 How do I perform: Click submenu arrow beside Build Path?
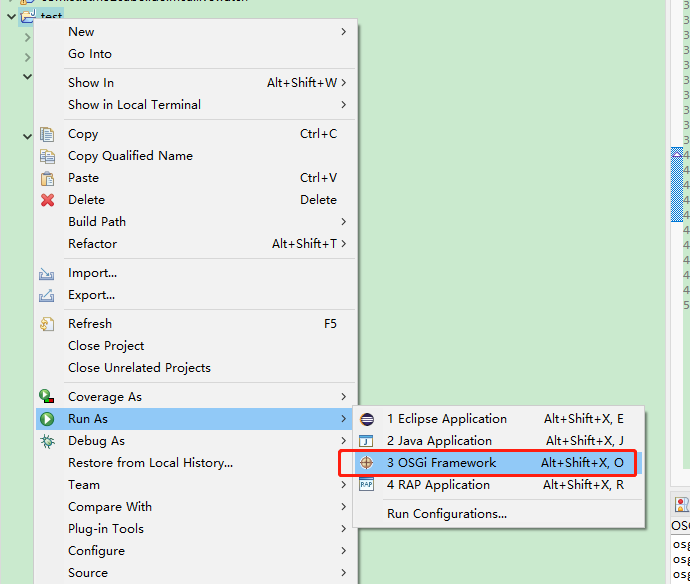[x=344, y=222]
